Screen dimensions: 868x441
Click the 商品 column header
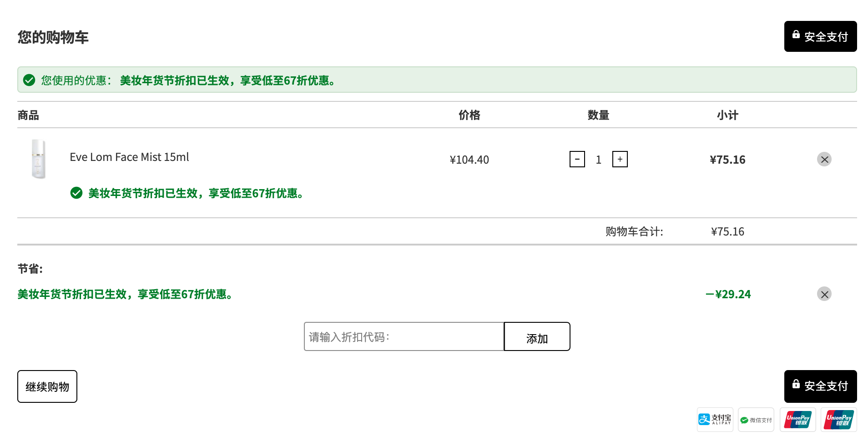(x=28, y=115)
